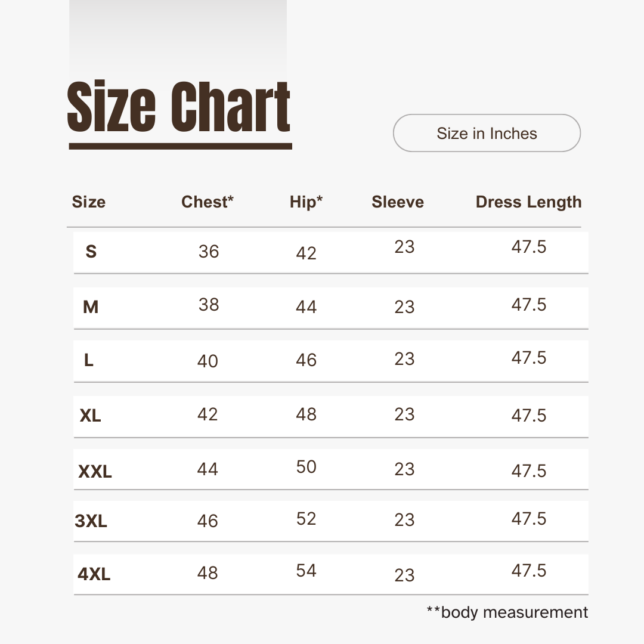644x644 pixels.
Task: Click the body measurement footnote text
Action: 507,612
